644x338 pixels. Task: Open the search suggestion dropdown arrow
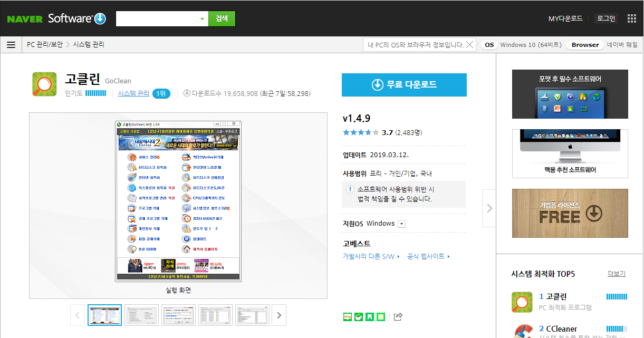click(x=202, y=19)
